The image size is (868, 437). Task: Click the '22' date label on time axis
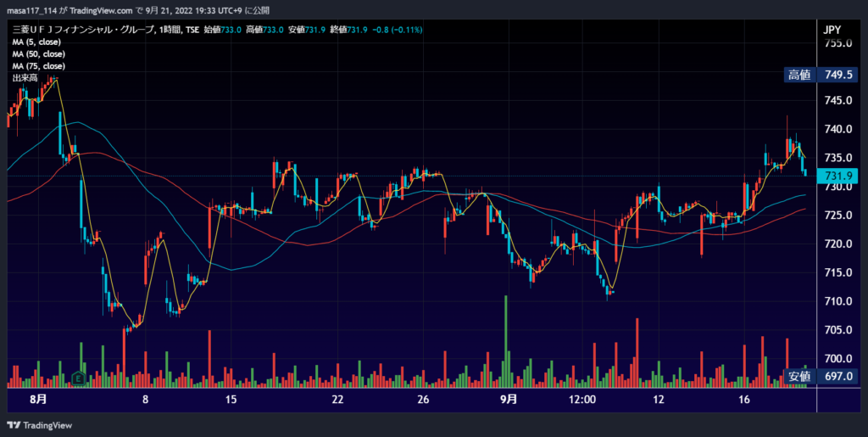(x=337, y=400)
